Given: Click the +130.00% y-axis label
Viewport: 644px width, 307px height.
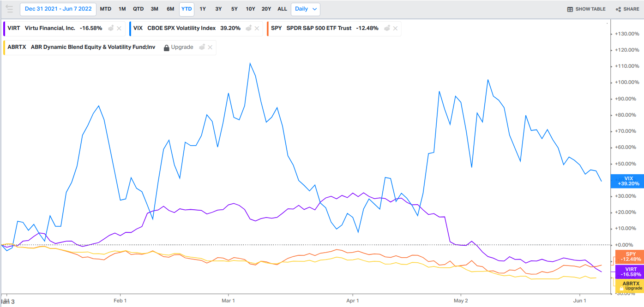Looking at the screenshot, I should coord(627,34).
